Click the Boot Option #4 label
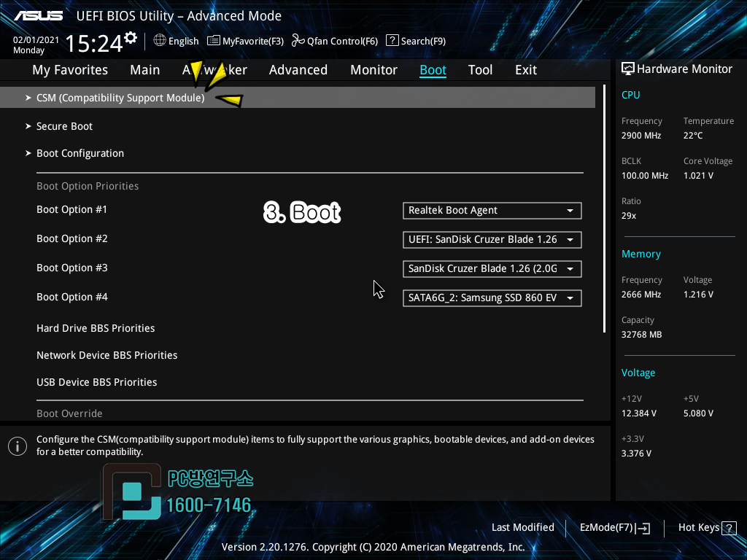This screenshot has width=747, height=560. click(72, 297)
